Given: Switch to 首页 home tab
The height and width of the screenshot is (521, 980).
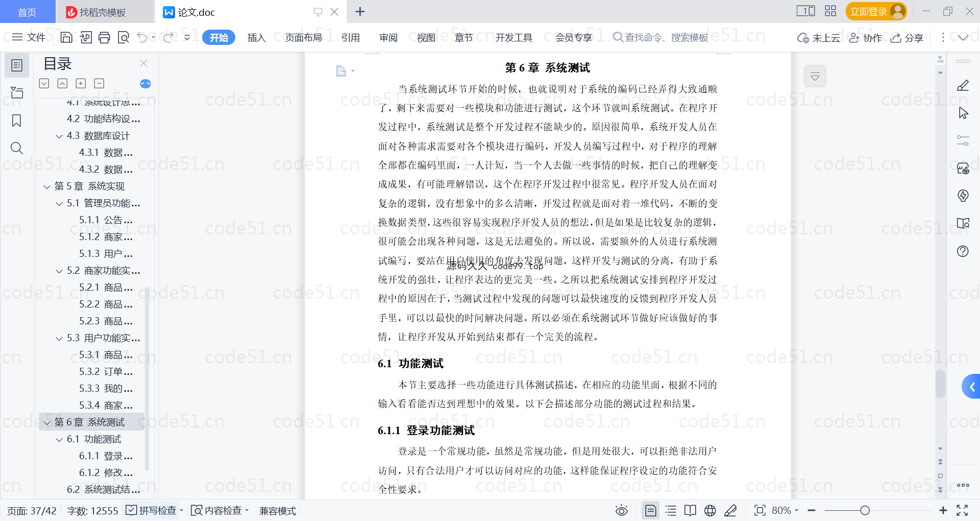Looking at the screenshot, I should (x=27, y=12).
